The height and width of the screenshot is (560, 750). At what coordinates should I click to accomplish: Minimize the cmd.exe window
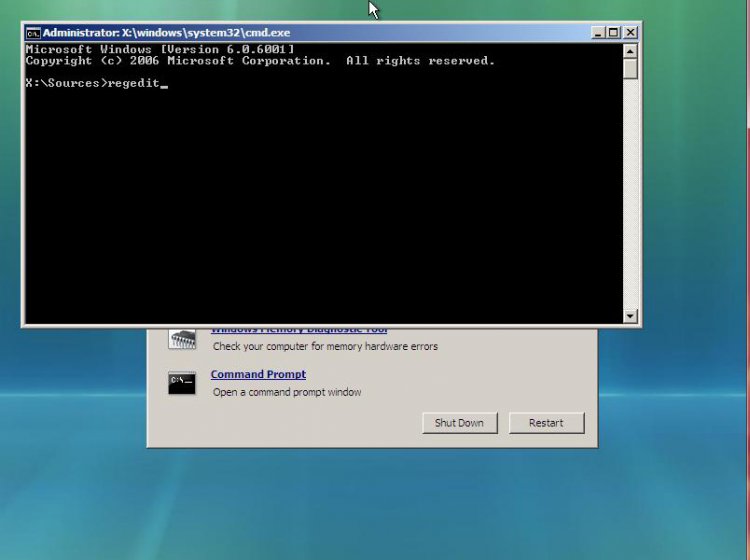[598, 33]
